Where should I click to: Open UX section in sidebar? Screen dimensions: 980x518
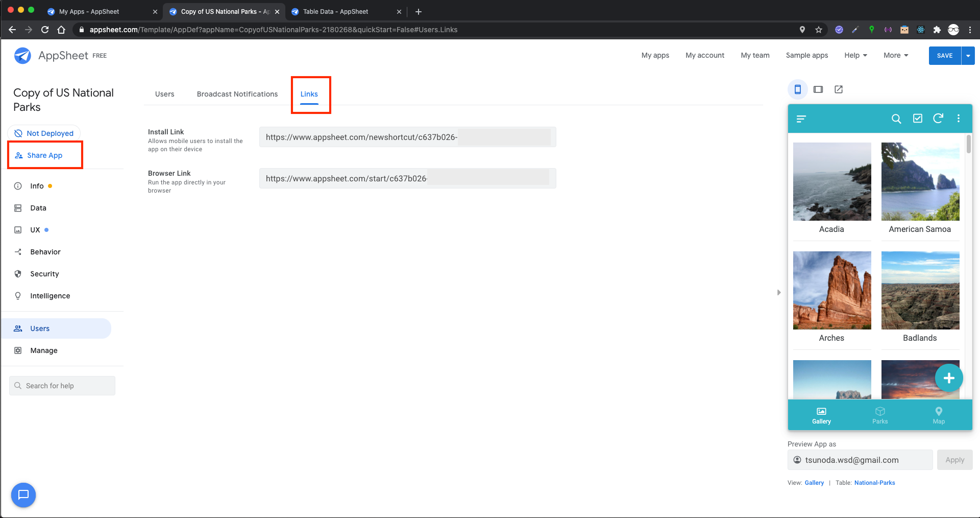coord(35,230)
